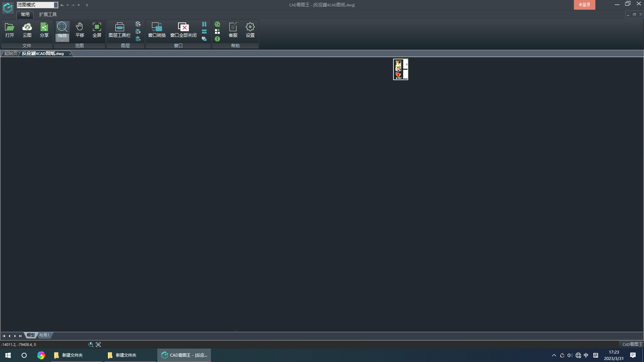Open the 览图模式 mode dropdown
Screen dimensions: 644x362
(x=55, y=5)
